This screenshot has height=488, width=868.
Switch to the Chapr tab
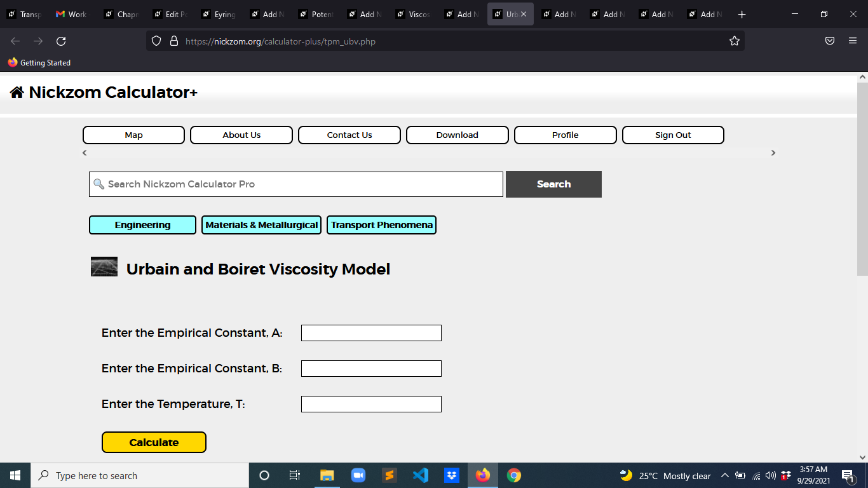click(x=121, y=14)
